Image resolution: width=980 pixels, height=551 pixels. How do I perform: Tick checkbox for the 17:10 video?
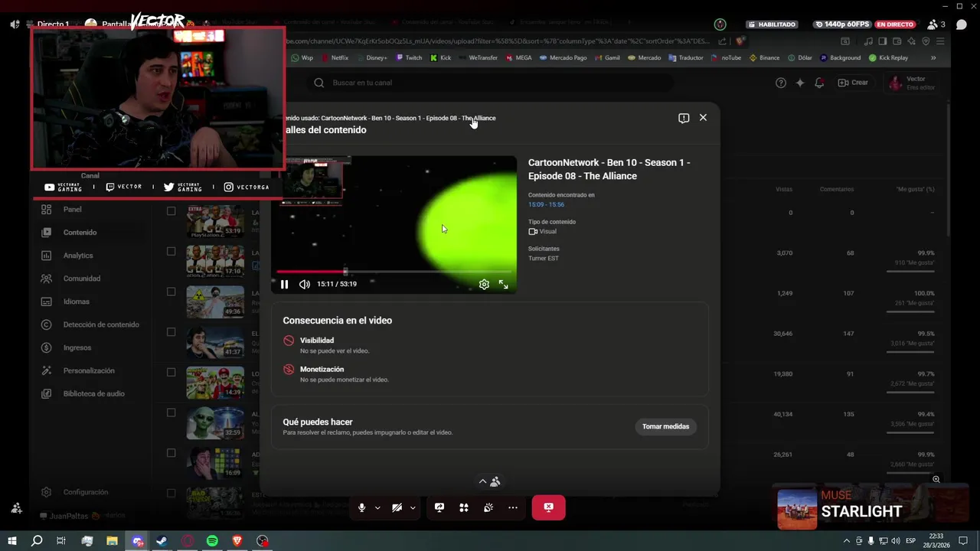[x=171, y=251]
